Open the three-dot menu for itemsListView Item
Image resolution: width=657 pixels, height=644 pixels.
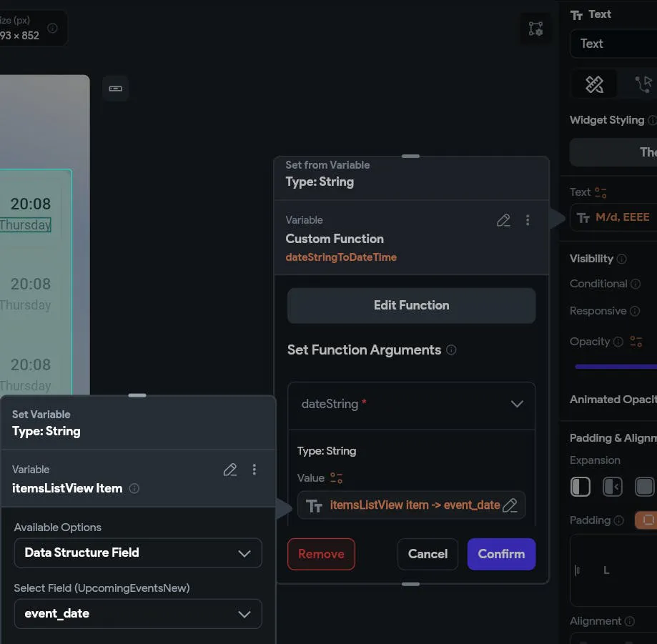click(254, 470)
